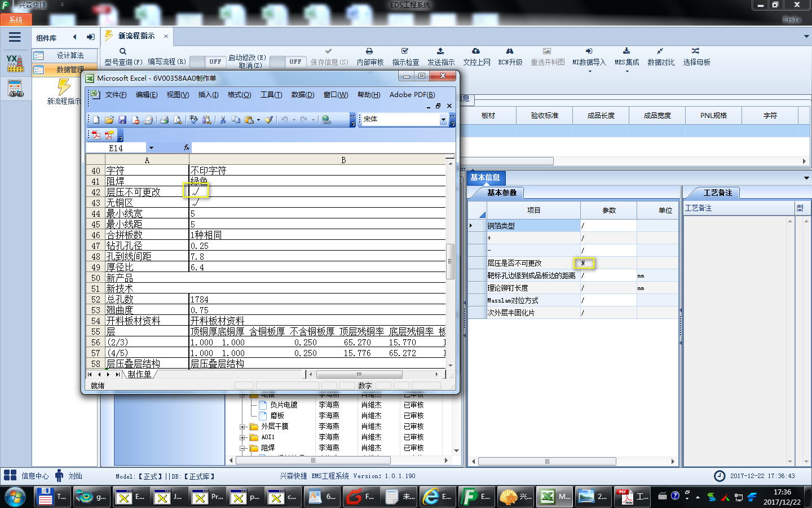This screenshot has height=508, width=812.
Task: Click the 数据对比 compare icon
Action: pyautogui.click(x=660, y=51)
